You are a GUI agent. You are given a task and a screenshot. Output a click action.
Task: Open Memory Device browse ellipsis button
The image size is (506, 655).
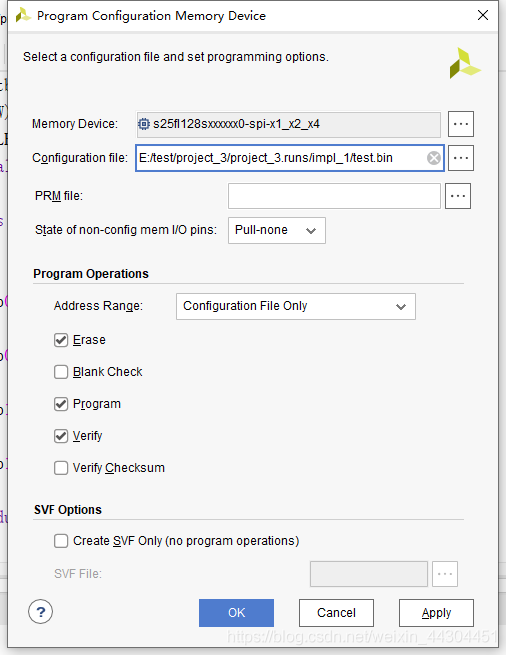point(460,124)
